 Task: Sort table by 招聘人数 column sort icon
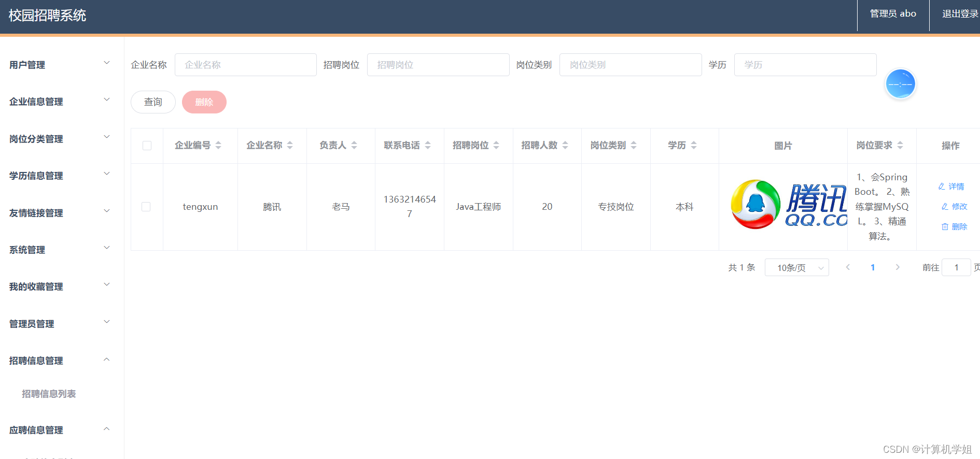(x=565, y=146)
